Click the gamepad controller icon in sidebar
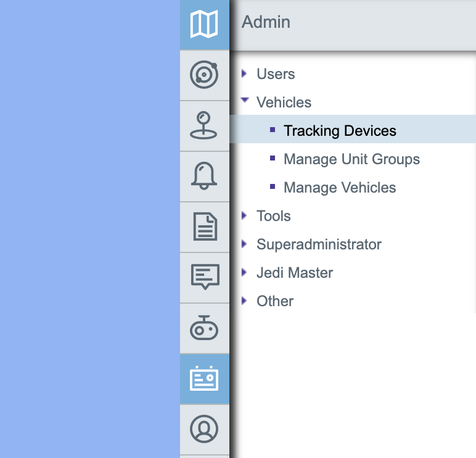The image size is (476, 458). point(204,328)
